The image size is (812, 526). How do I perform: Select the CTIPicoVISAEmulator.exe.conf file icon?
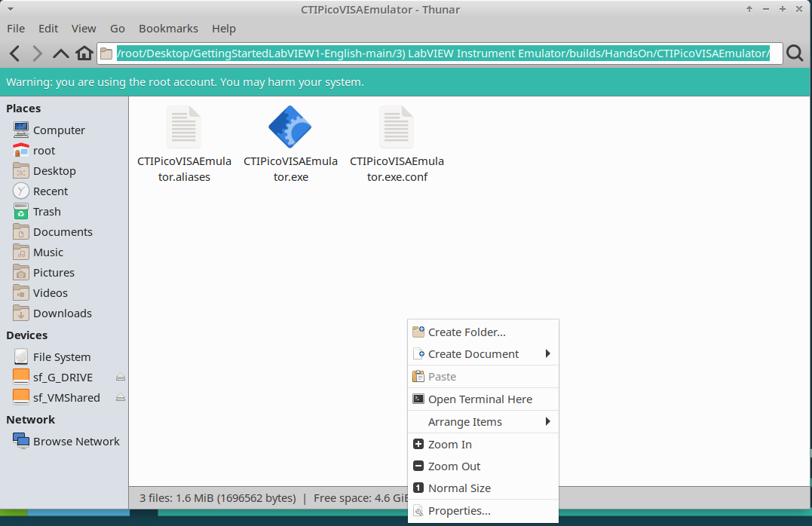point(397,127)
